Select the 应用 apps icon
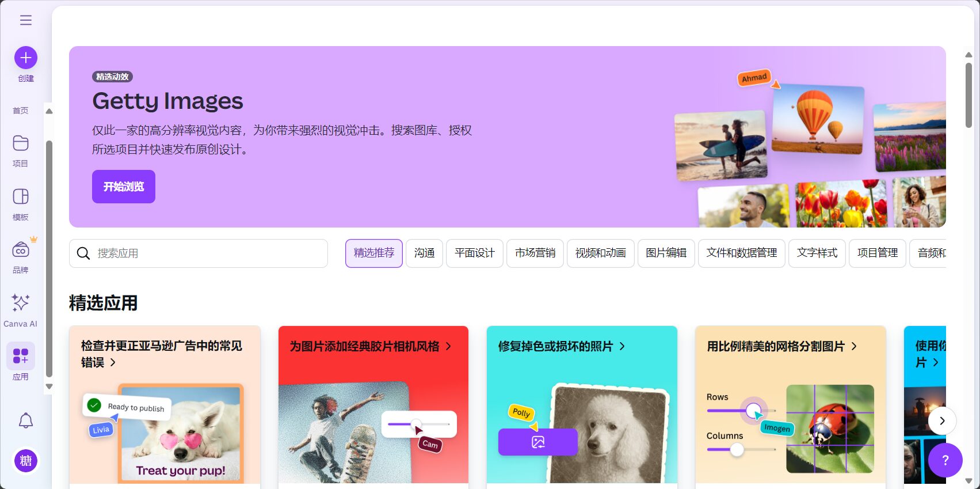The width and height of the screenshot is (980, 489). [21, 356]
